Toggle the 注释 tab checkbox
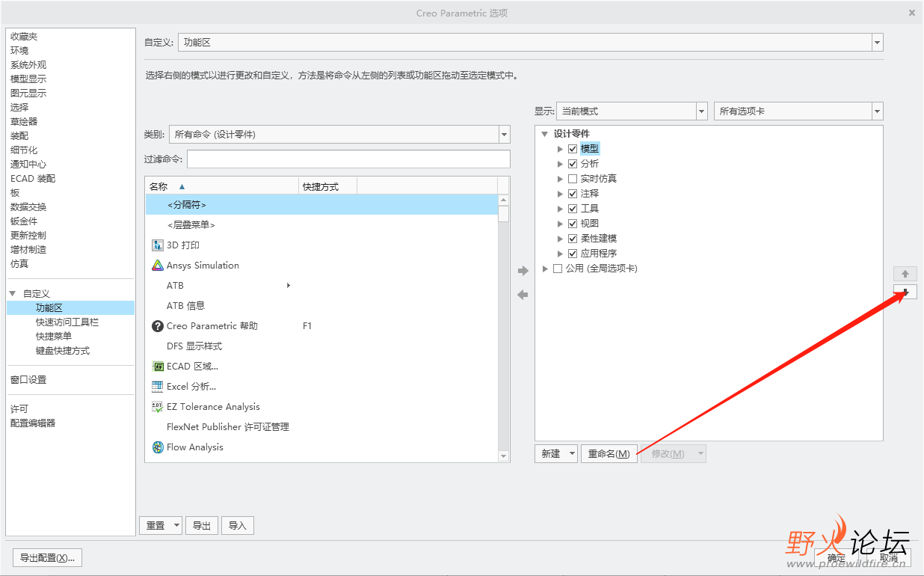 point(573,194)
